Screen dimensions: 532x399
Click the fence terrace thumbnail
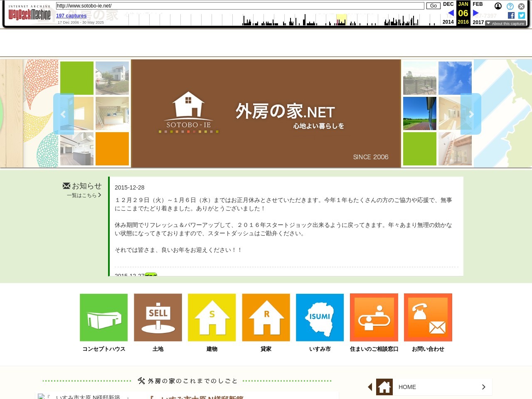click(x=420, y=78)
